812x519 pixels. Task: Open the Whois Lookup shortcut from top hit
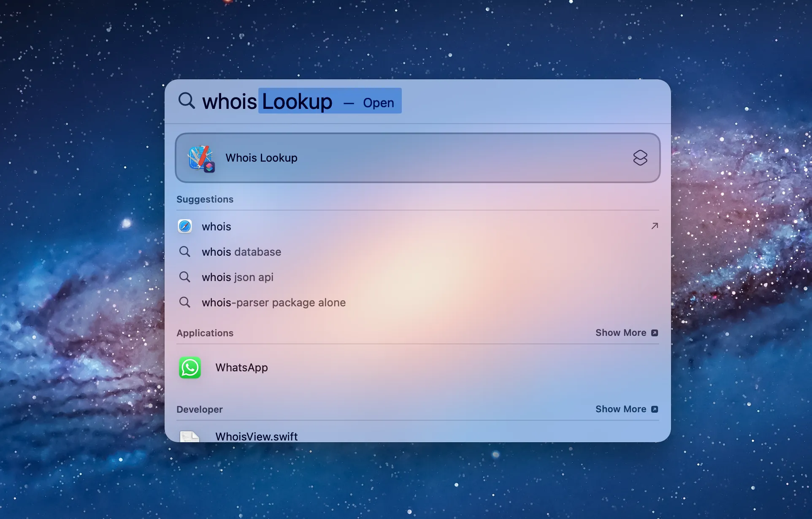pos(262,158)
